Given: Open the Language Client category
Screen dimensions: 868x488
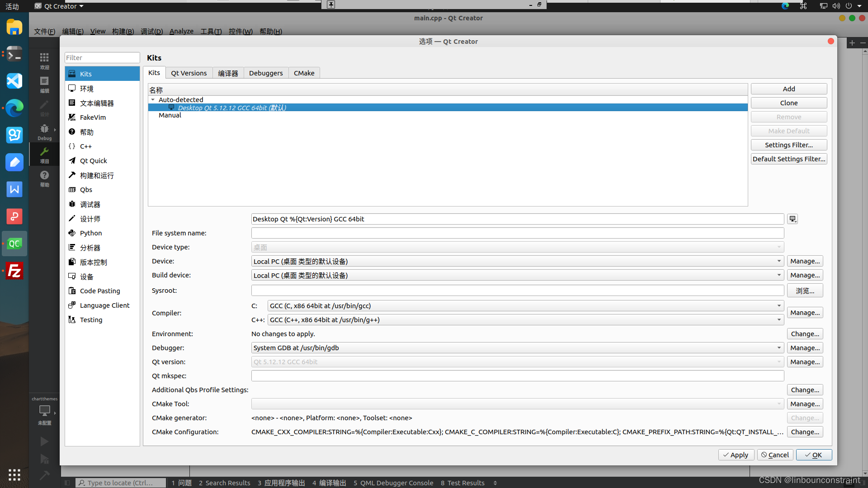Looking at the screenshot, I should pos(104,305).
